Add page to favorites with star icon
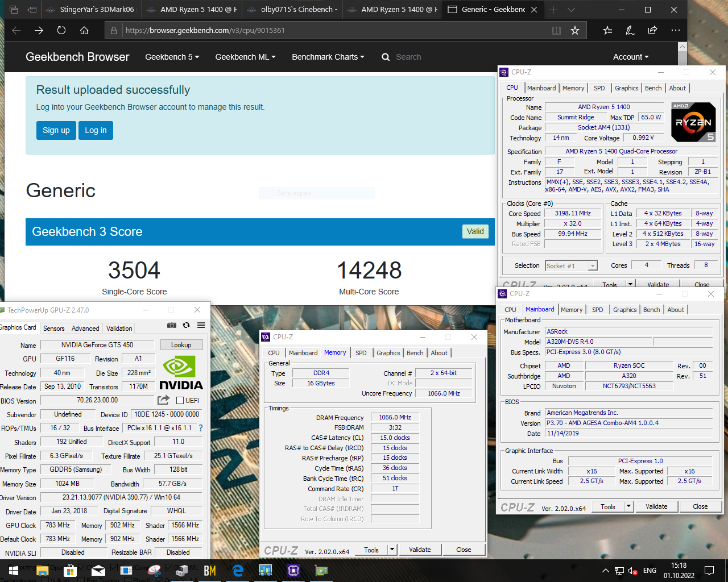 (575, 30)
